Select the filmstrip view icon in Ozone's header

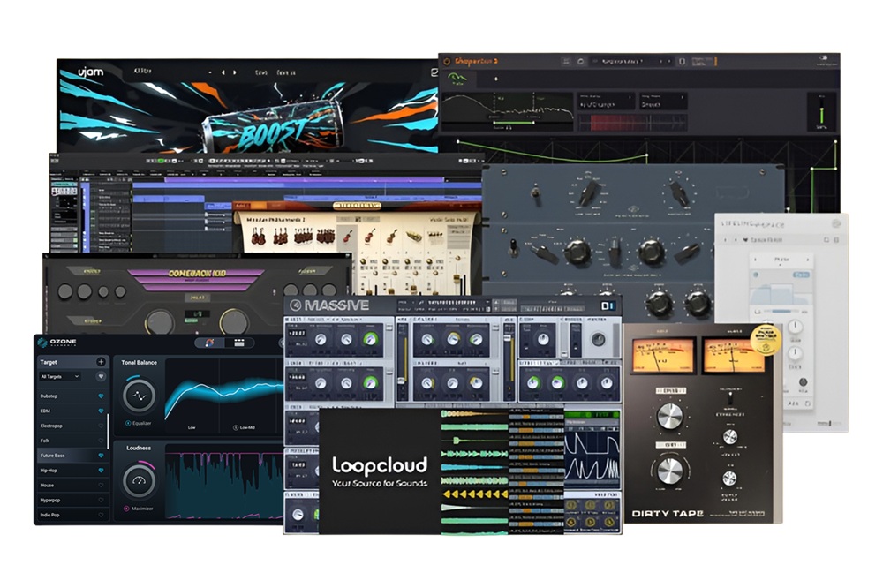[x=238, y=342]
